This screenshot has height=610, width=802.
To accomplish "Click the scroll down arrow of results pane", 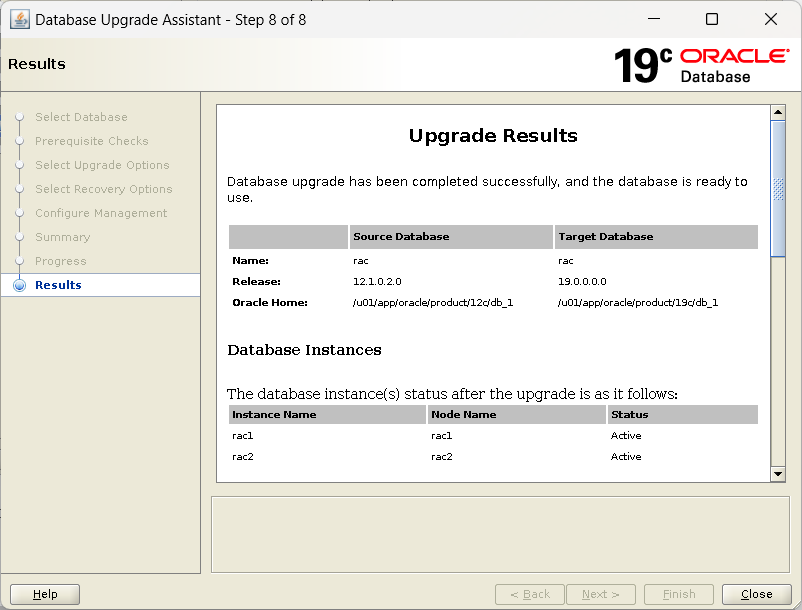I will 777,474.
